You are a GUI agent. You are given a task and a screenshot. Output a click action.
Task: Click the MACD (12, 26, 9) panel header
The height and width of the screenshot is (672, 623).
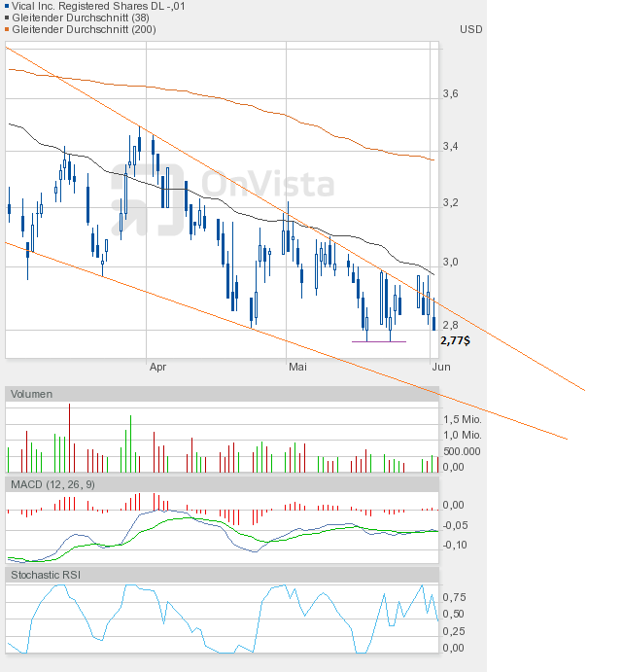tap(52, 484)
